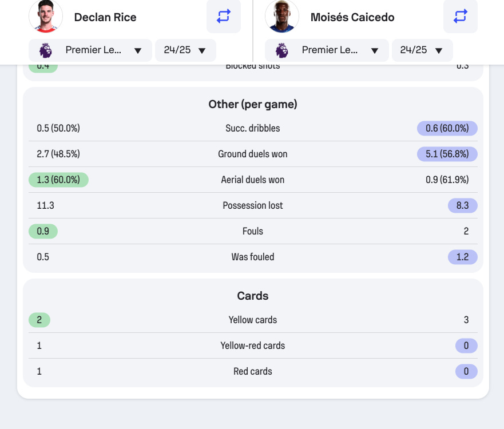This screenshot has height=429, width=504.
Task: Click Declan Rice's player photo
Action: coord(46,16)
